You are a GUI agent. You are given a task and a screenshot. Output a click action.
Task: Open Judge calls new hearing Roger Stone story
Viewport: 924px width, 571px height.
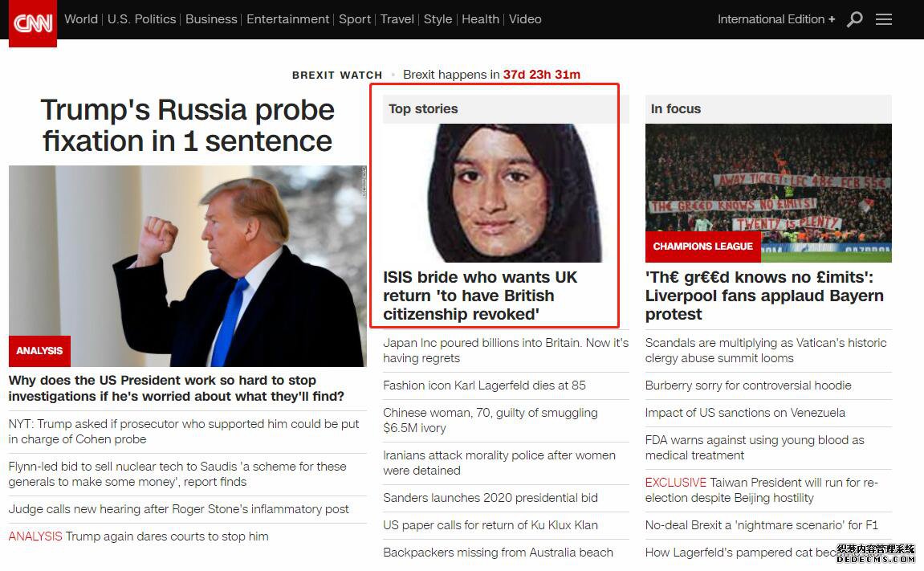pyautogui.click(x=178, y=509)
